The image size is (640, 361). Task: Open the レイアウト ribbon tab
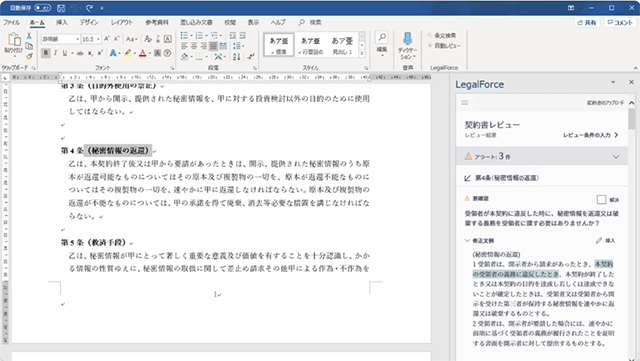(122, 22)
